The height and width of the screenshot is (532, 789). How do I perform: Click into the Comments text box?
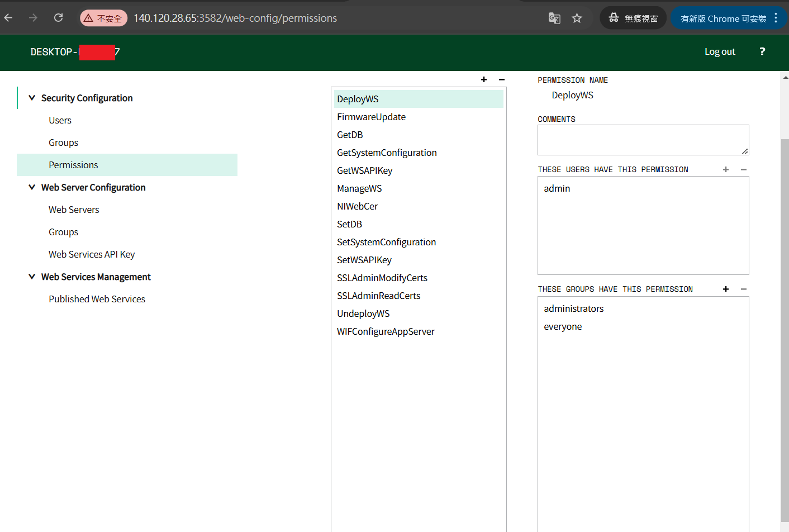point(643,140)
